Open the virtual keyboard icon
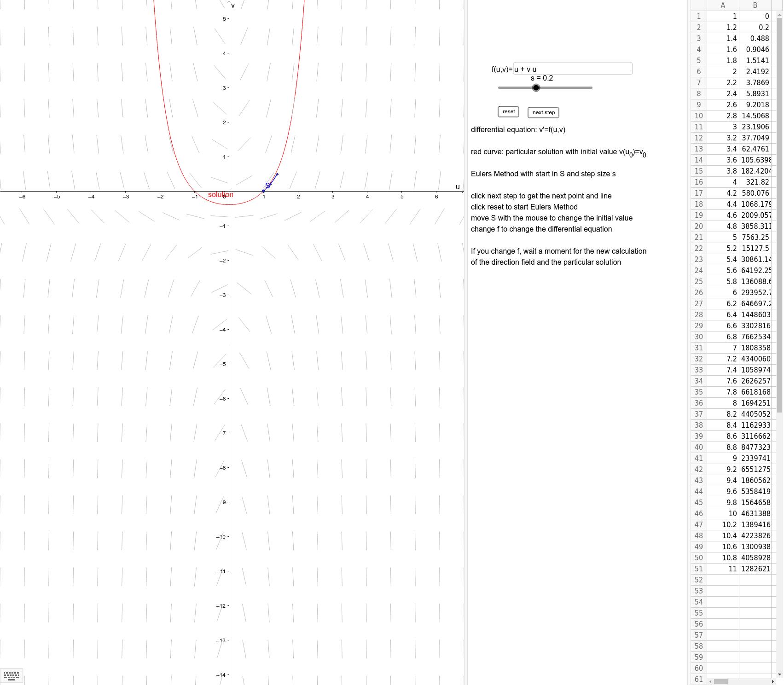784x686 pixels. coord(12,676)
